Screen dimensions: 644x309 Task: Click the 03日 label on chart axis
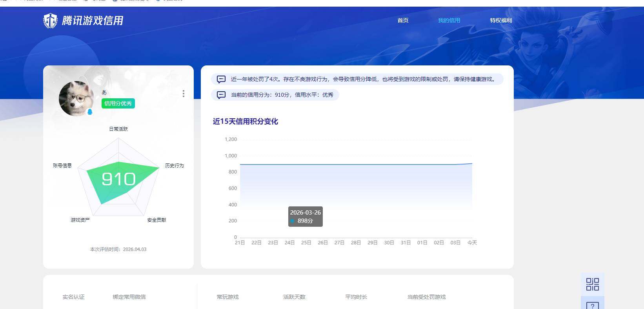click(455, 243)
